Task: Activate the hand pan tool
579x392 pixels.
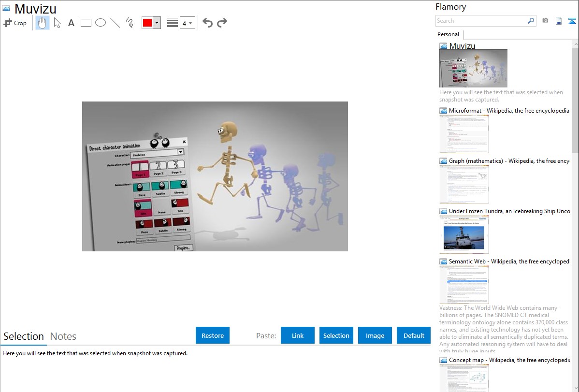Action: pos(43,23)
